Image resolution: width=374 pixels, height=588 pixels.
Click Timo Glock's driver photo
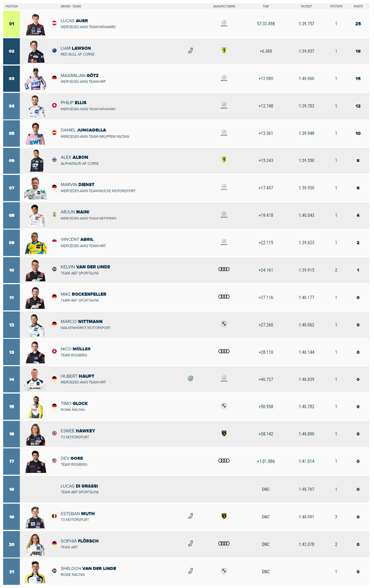(36, 407)
